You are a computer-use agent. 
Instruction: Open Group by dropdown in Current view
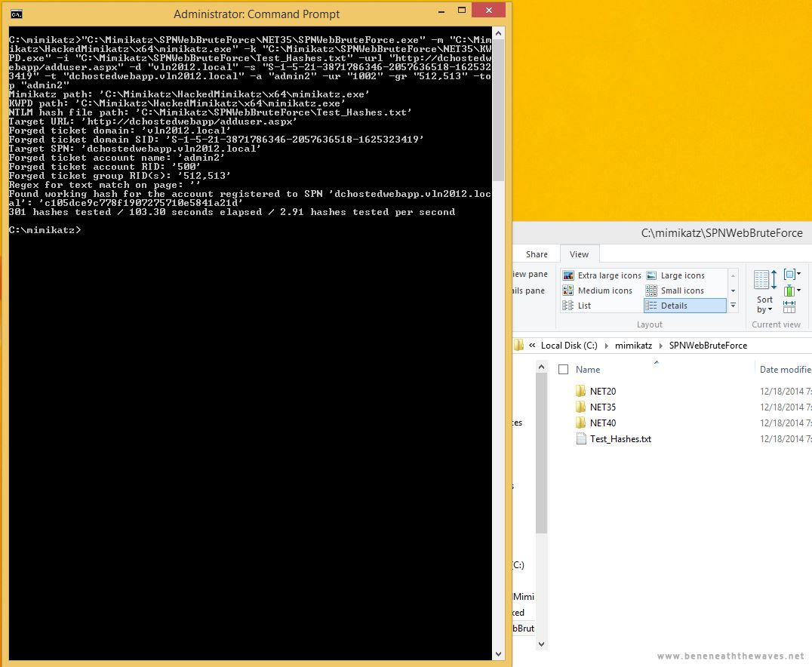click(792, 274)
